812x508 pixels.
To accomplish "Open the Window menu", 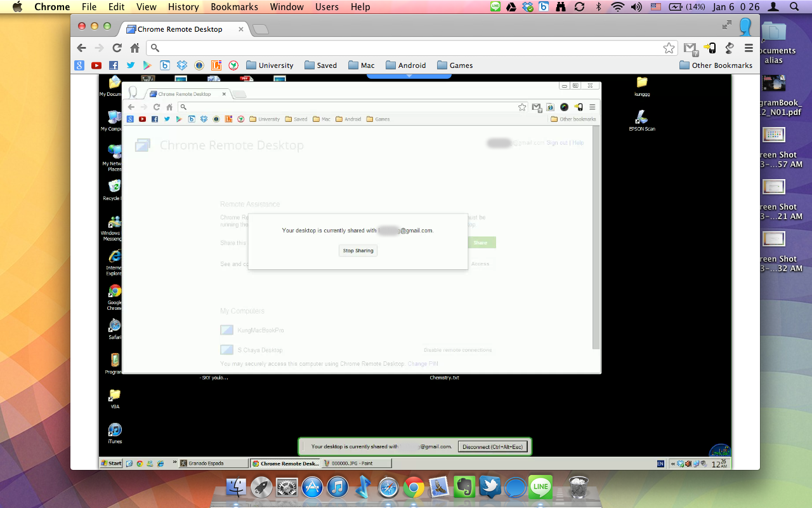I will coord(287,7).
